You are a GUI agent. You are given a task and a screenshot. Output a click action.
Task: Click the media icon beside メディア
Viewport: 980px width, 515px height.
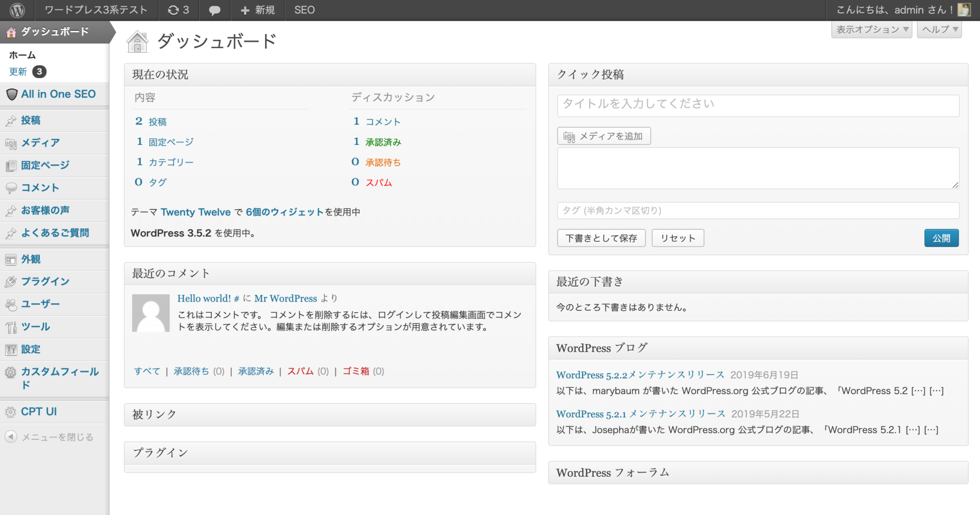[x=11, y=143]
